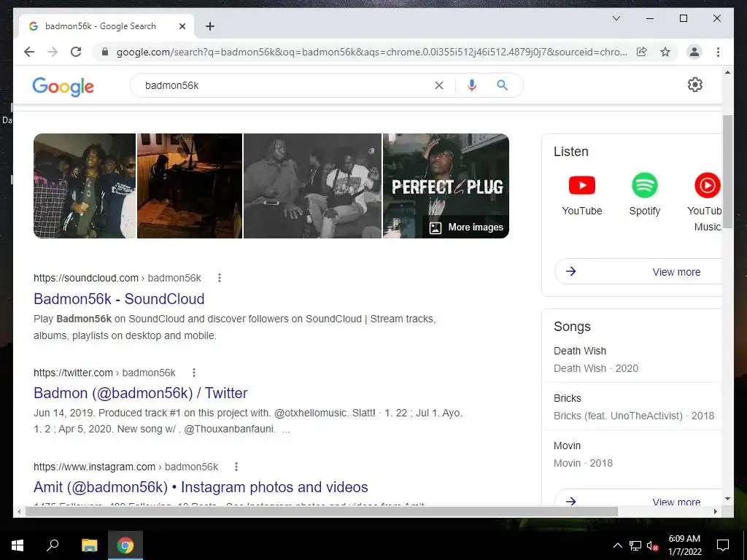Viewport: 747px width, 560px height.
Task: Open Windows taskbar search
Action: tap(53, 545)
